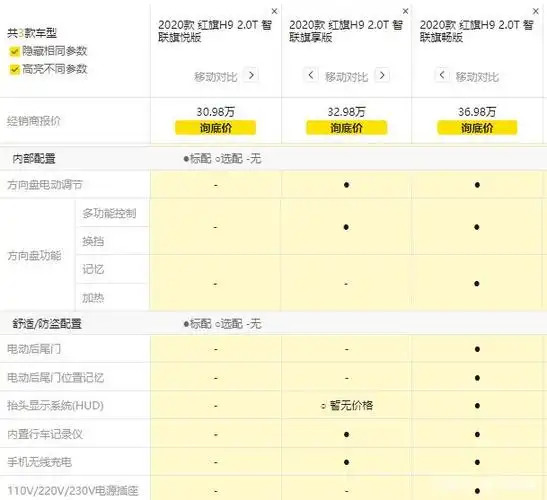Click the 电动后尾门位置记忆 row label
547x500 pixels.
55,378
